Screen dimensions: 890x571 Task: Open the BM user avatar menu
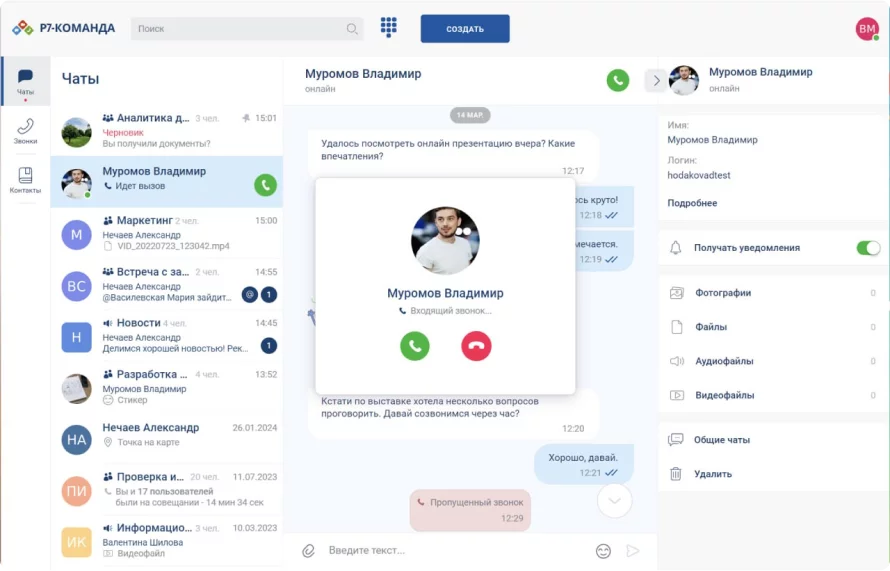click(x=866, y=29)
